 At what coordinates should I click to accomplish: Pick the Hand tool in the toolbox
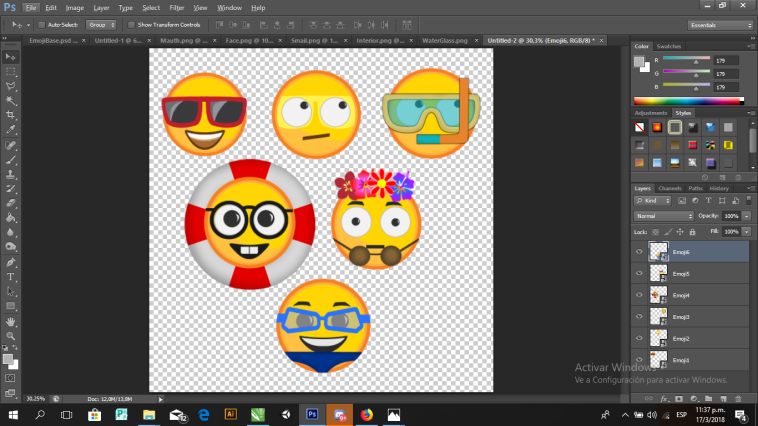coord(11,321)
